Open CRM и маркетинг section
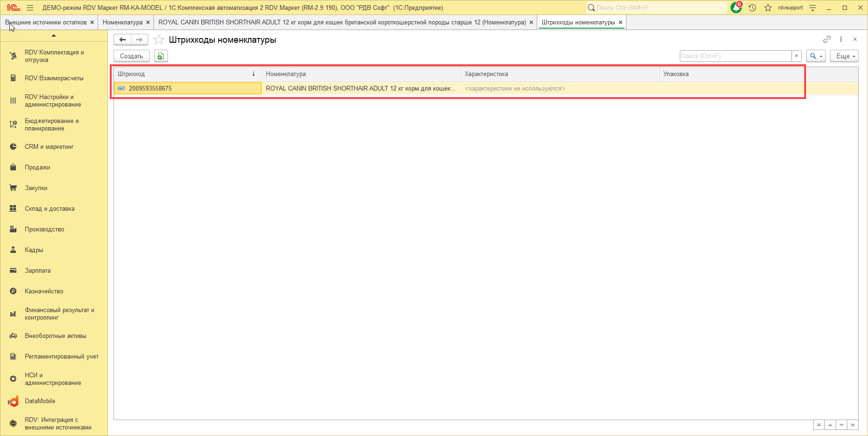This screenshot has height=436, width=868. (54, 147)
